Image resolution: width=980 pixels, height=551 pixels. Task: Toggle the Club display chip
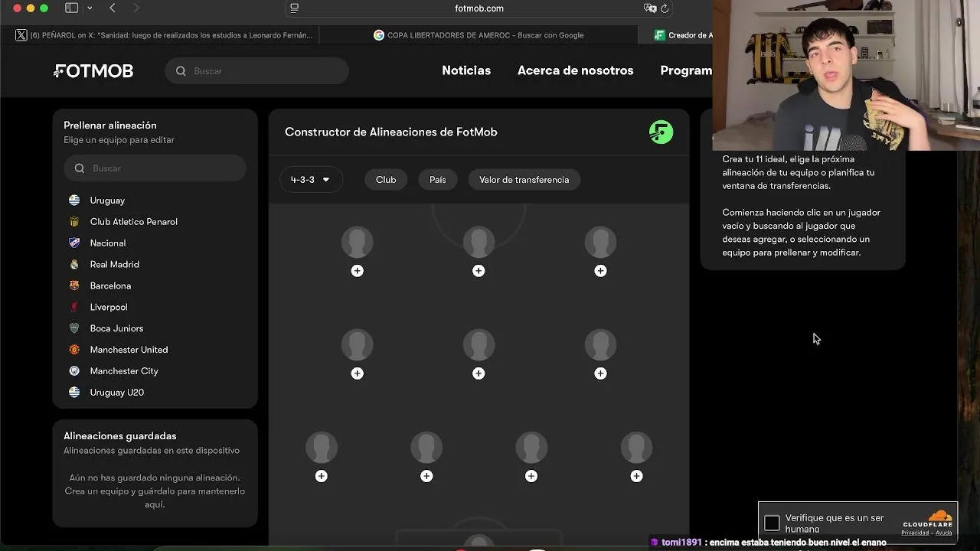click(x=386, y=180)
